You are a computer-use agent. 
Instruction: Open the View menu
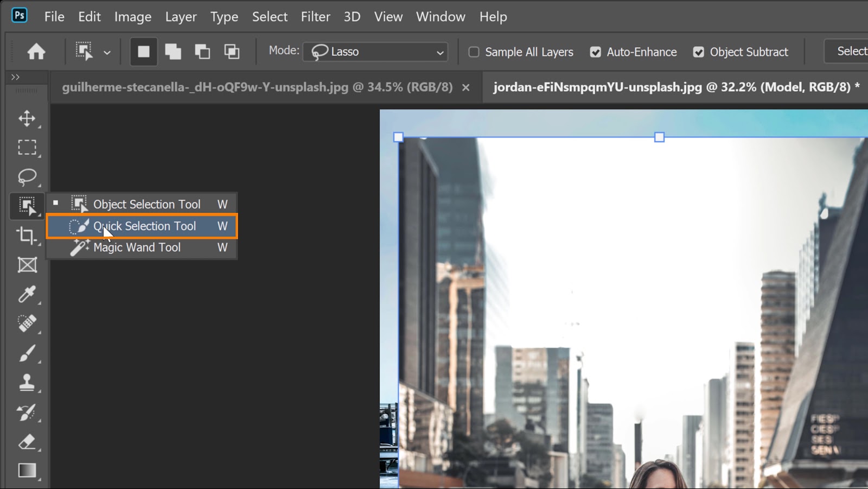pos(388,17)
